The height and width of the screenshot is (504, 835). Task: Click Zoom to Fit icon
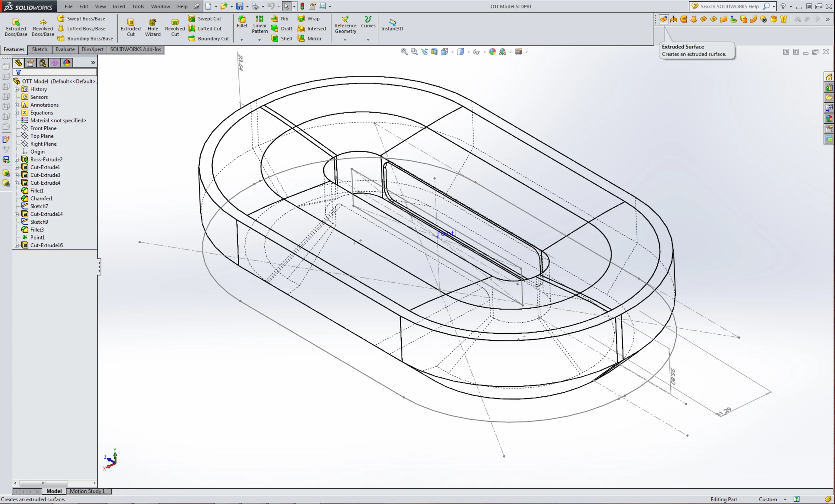pos(404,51)
